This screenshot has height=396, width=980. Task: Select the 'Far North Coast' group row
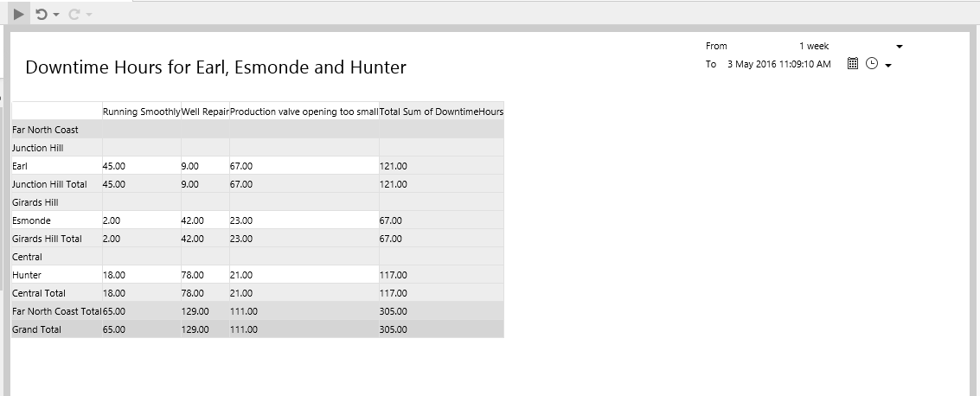tap(46, 130)
